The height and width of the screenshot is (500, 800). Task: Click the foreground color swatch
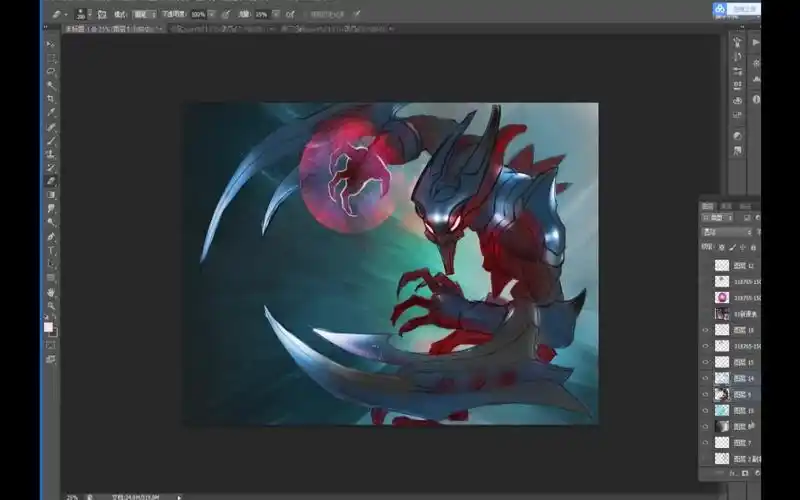pyautogui.click(x=47, y=326)
